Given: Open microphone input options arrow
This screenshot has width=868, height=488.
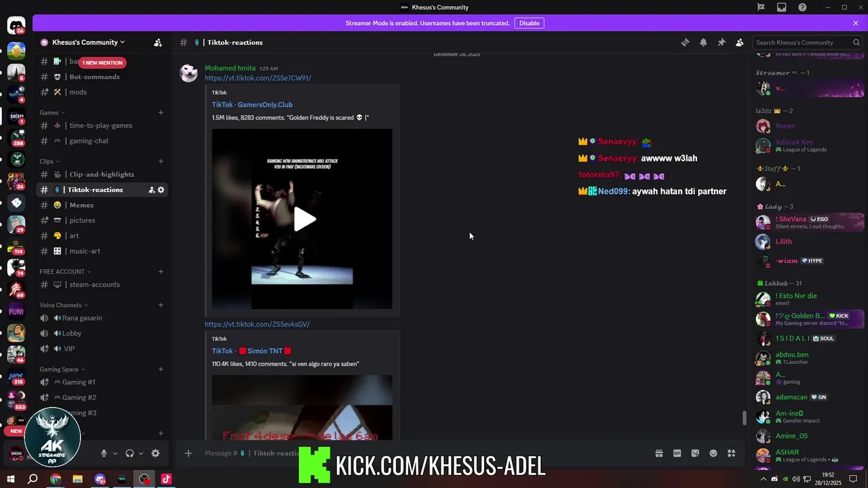Looking at the screenshot, I should 115,453.
